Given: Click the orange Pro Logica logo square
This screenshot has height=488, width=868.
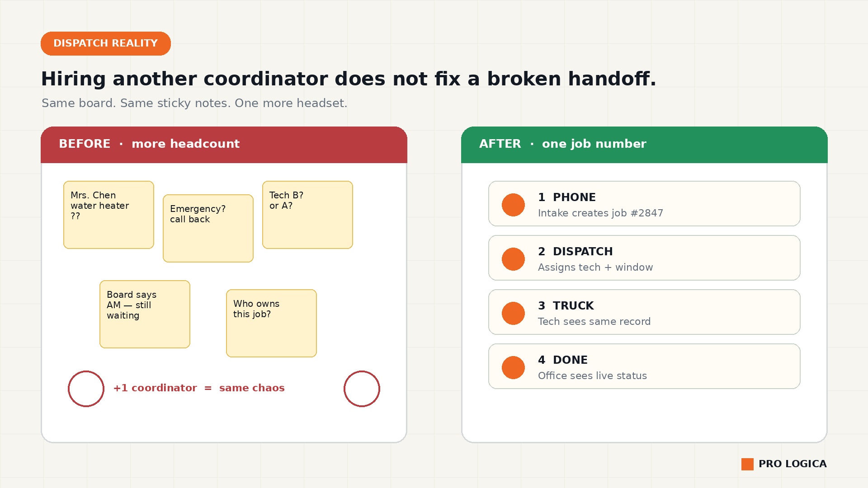Looking at the screenshot, I should (747, 464).
